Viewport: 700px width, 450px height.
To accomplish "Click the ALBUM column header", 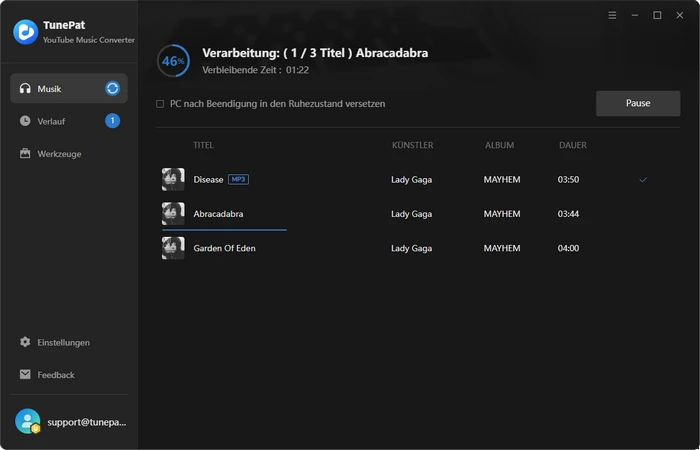I will pos(500,145).
